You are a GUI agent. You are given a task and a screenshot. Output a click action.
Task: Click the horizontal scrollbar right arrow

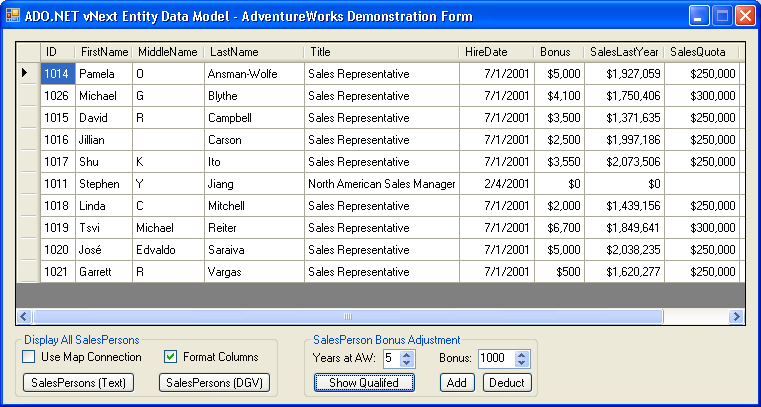click(736, 317)
